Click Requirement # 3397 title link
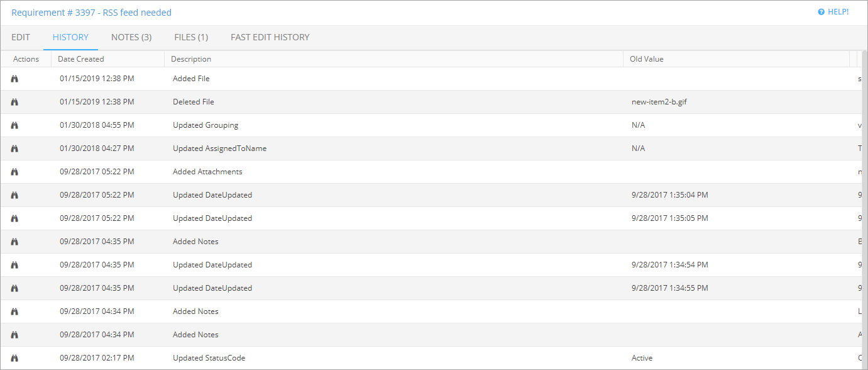Image resolution: width=868 pixels, height=370 pixels. (91, 13)
